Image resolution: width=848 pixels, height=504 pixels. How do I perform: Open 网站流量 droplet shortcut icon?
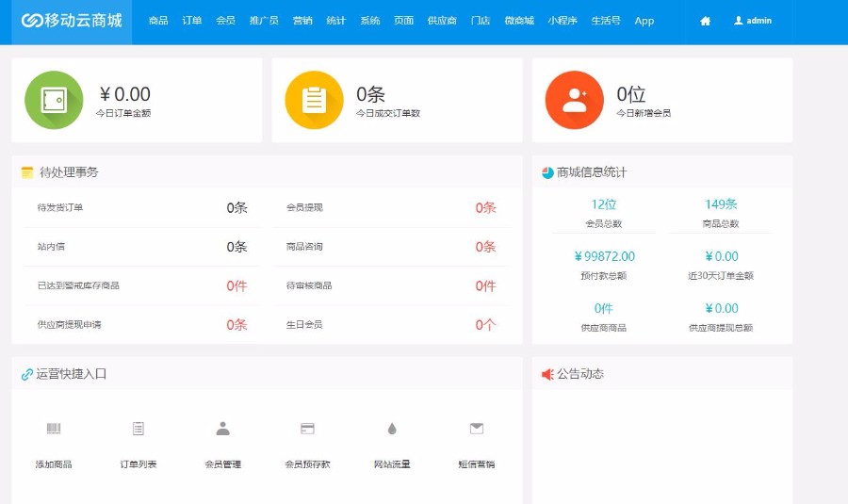point(392,429)
